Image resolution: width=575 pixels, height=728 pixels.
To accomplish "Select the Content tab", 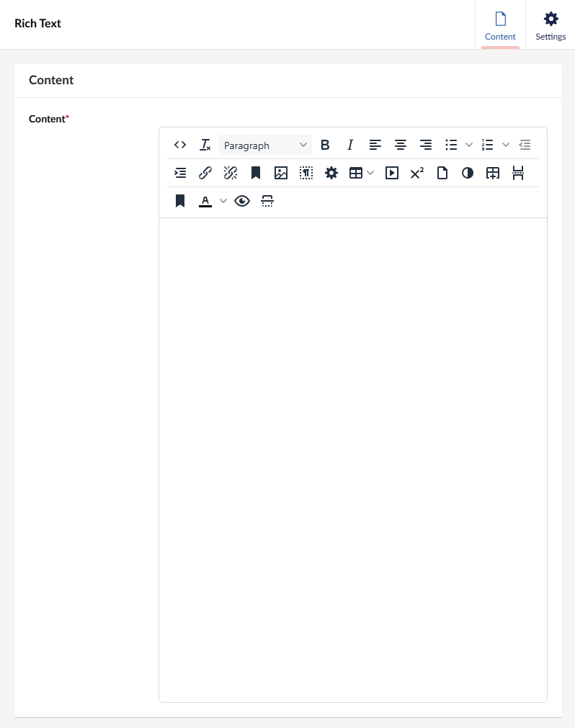I will (x=500, y=25).
